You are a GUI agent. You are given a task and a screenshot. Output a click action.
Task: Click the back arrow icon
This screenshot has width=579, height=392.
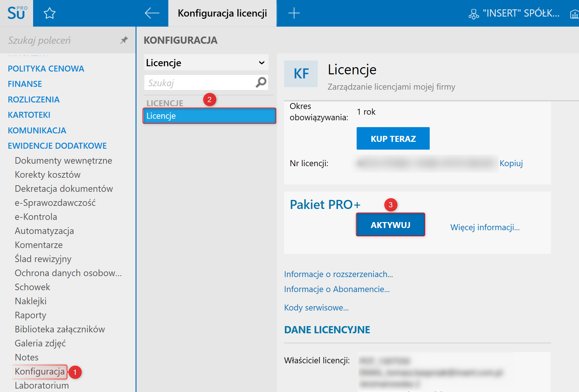pyautogui.click(x=152, y=13)
